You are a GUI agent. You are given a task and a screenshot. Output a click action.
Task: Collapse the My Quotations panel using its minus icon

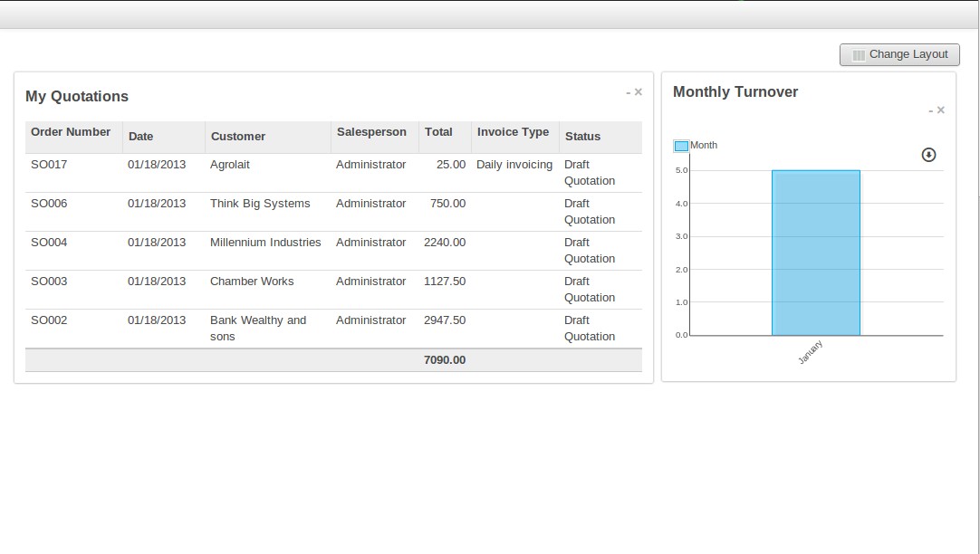point(628,92)
